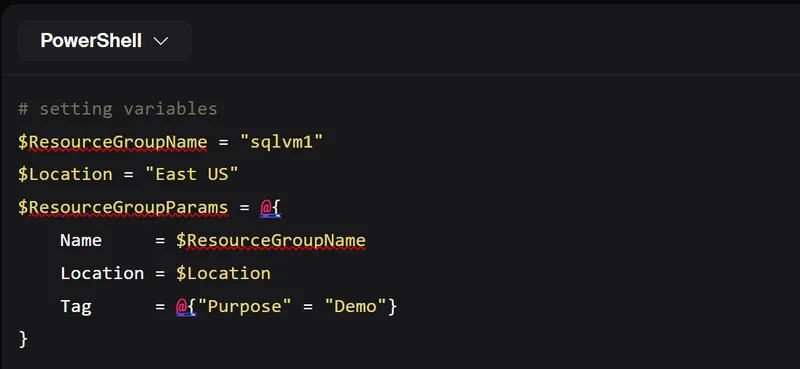Click the $Location variable being assigned "East US"
The width and height of the screenshot is (800, 369).
[x=65, y=175]
